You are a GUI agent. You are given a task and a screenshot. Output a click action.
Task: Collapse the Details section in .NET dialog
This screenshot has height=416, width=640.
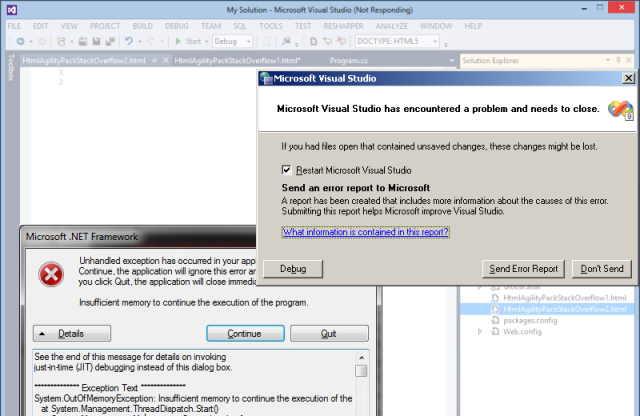pyautogui.click(x=72, y=334)
